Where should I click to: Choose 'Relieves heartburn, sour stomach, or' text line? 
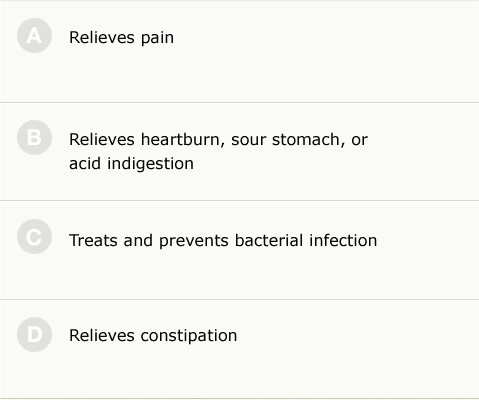coord(218,140)
